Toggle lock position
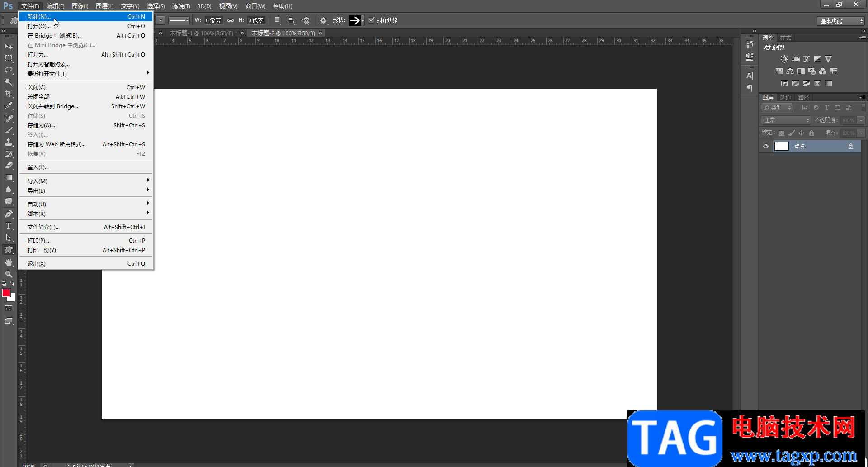The height and width of the screenshot is (467, 868). pyautogui.click(x=802, y=133)
